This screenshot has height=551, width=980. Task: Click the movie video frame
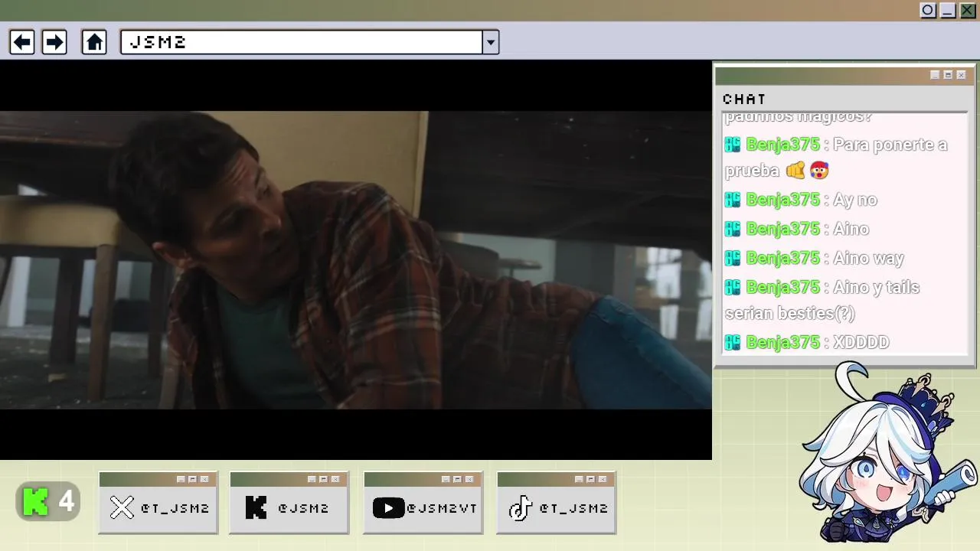[356, 260]
